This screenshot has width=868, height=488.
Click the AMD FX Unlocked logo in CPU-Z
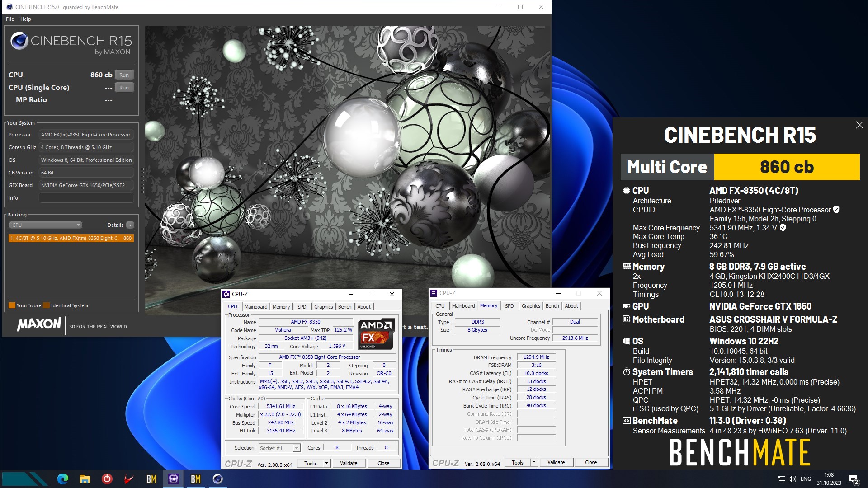(376, 334)
